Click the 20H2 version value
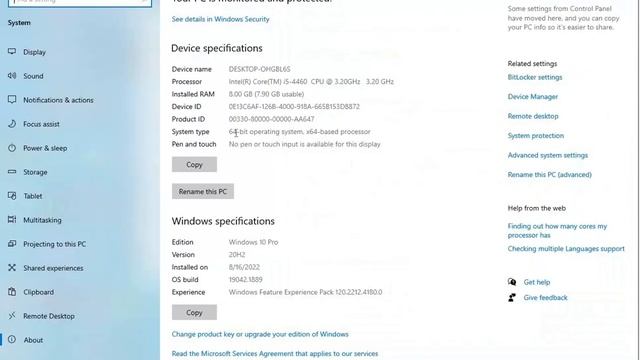Image resolution: width=640 pixels, height=360 pixels. coord(237,255)
